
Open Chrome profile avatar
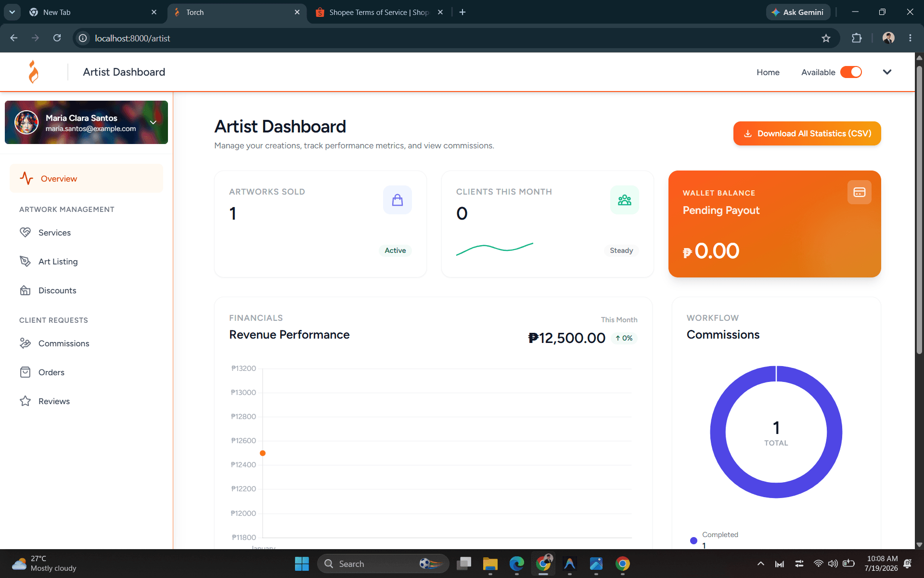coord(888,38)
